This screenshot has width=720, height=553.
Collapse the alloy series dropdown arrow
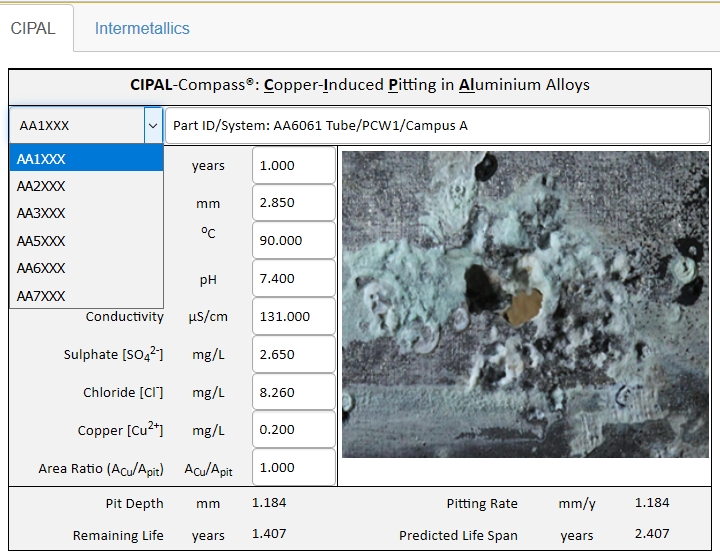[x=152, y=126]
